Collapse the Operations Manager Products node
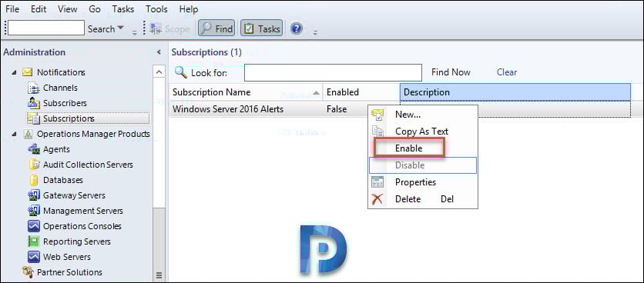The width and height of the screenshot is (644, 283). (x=15, y=134)
